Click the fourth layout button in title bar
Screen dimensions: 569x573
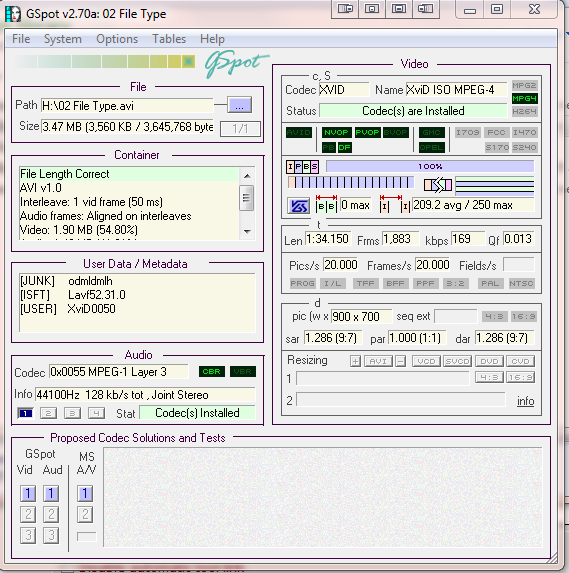tap(425, 8)
